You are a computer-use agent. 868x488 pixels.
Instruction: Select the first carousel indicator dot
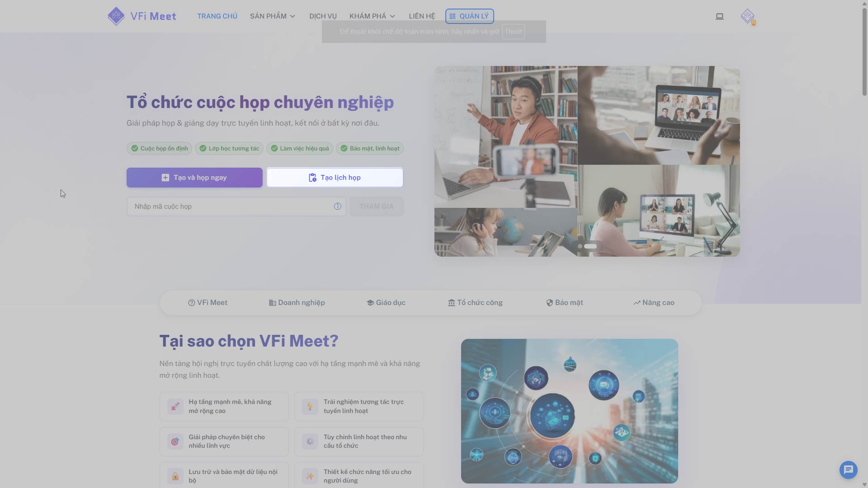[x=580, y=246]
